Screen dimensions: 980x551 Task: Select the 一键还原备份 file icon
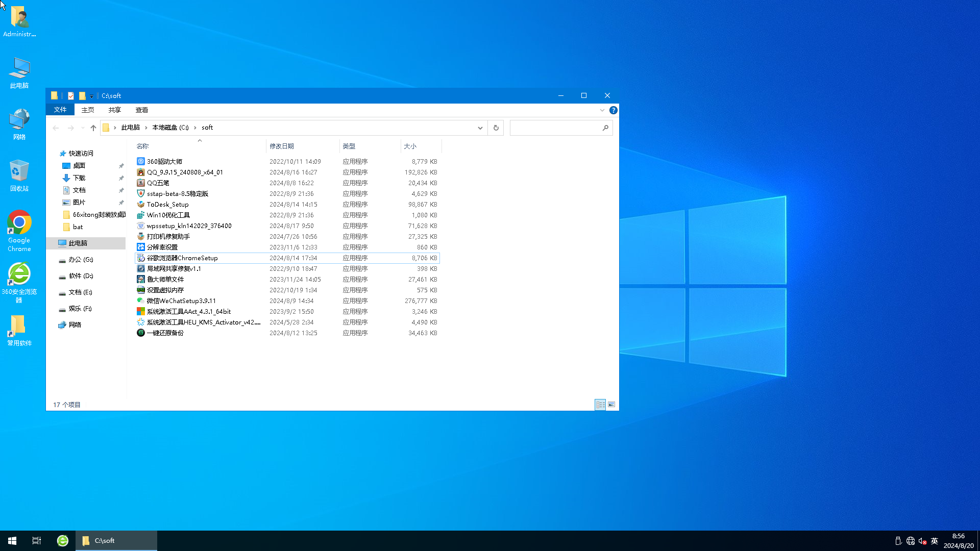point(141,333)
